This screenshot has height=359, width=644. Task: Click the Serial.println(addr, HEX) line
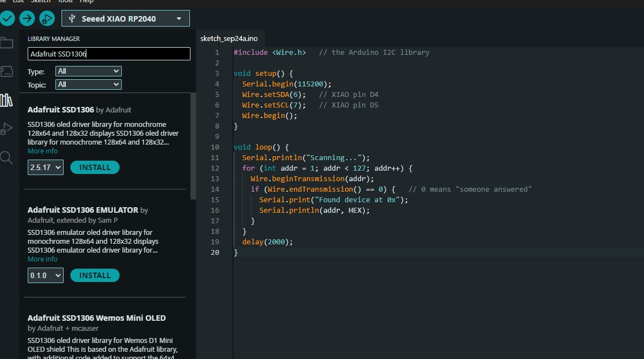coord(315,211)
